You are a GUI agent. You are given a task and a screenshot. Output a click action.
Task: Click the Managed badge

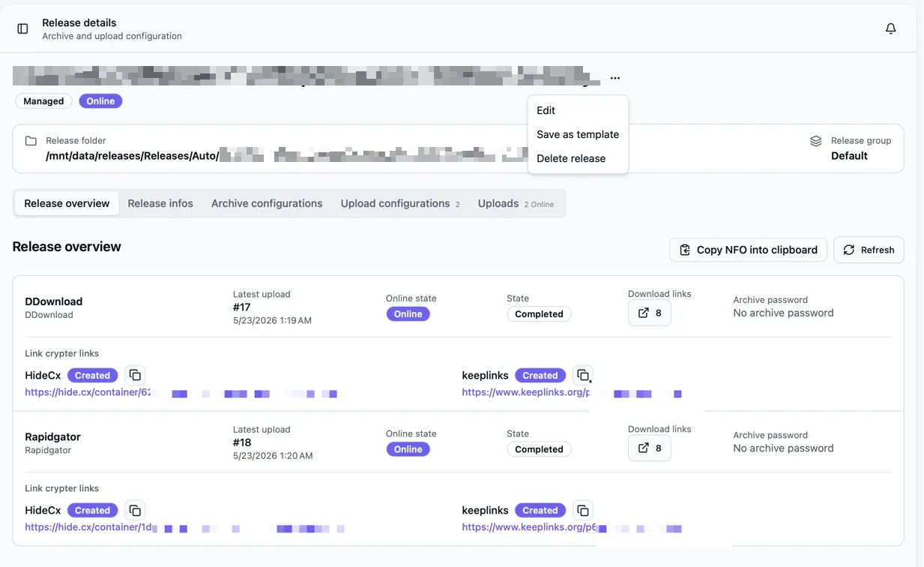pyautogui.click(x=43, y=101)
